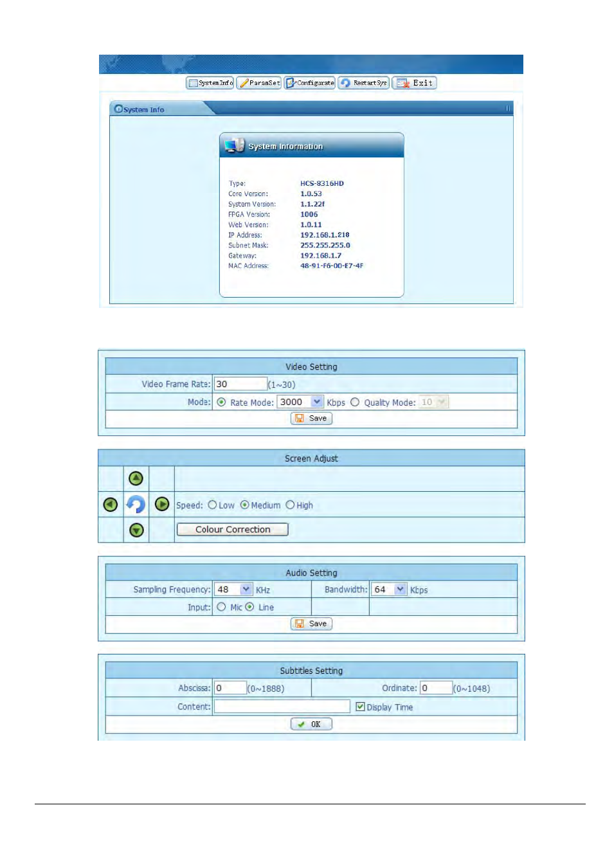614x868 pixels.
Task: Click the System Info panel header icon
Action: (118, 109)
